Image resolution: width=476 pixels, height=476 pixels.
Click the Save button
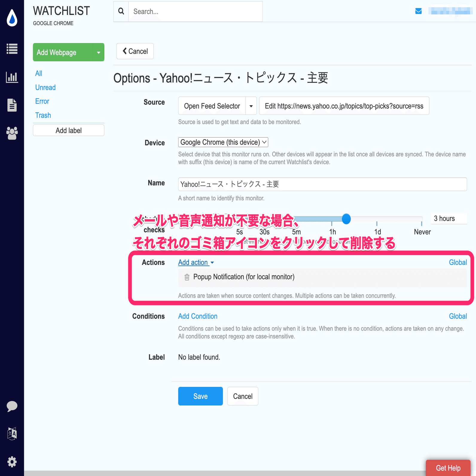tap(200, 396)
